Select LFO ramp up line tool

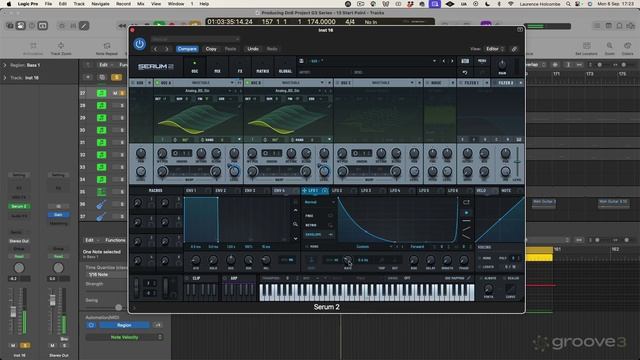tap(466, 229)
